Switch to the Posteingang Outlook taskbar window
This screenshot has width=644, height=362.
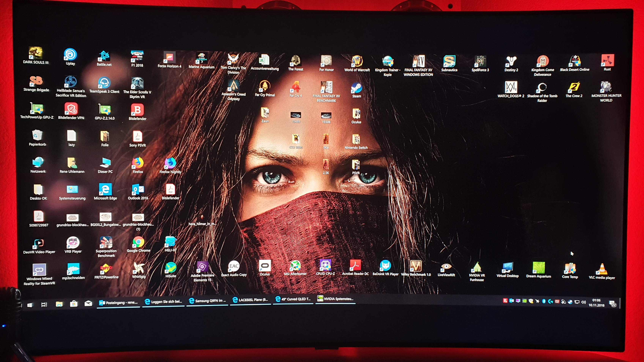coord(118,303)
